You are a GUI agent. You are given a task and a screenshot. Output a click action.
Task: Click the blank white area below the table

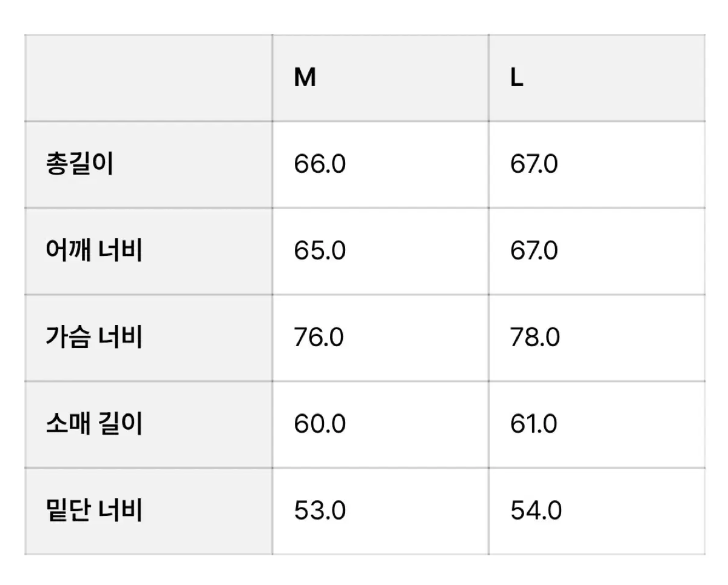pyautogui.click(x=364, y=571)
